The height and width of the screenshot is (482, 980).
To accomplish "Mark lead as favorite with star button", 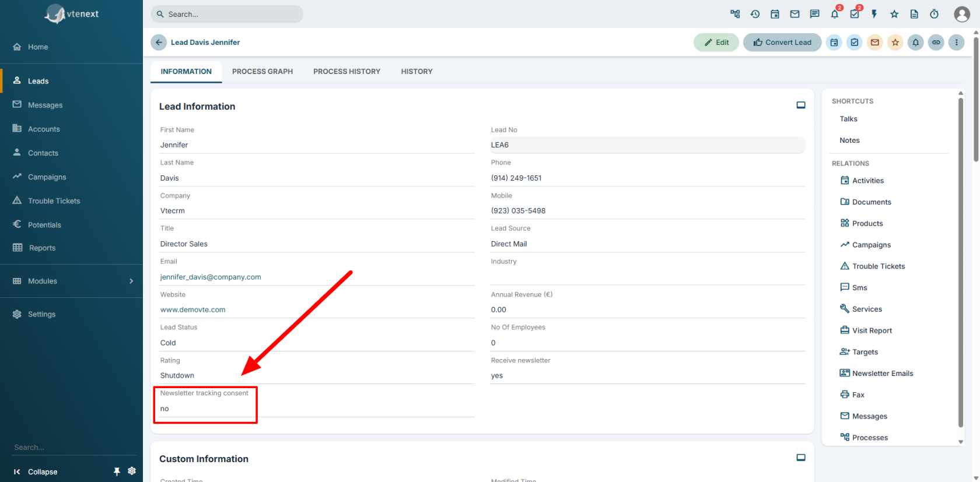I will tap(895, 43).
